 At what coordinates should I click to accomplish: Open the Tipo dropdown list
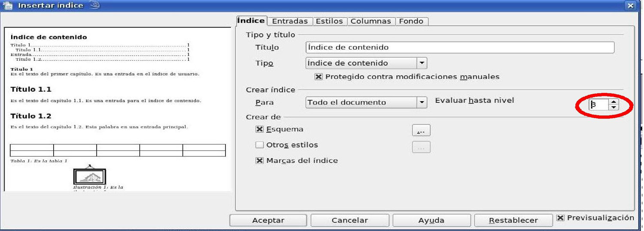pyautogui.click(x=422, y=63)
